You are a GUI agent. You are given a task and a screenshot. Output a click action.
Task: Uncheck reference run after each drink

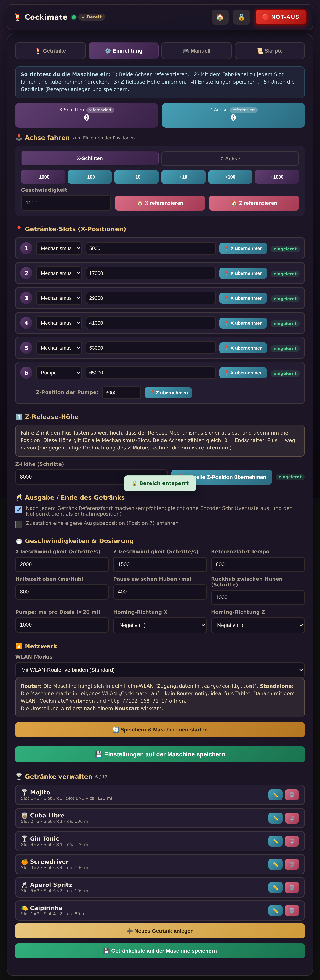[19, 509]
